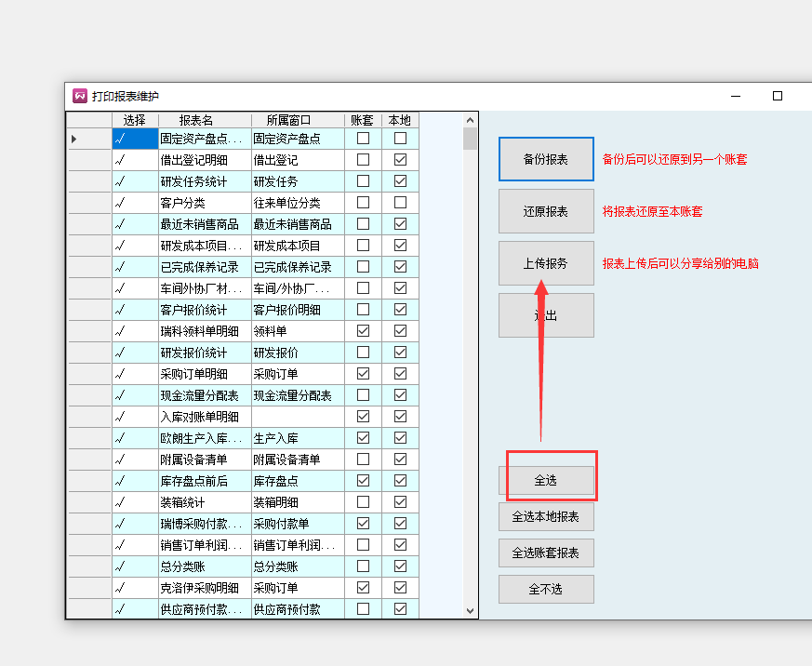Click the app icon in the title bar
812x666 pixels.
point(80,96)
